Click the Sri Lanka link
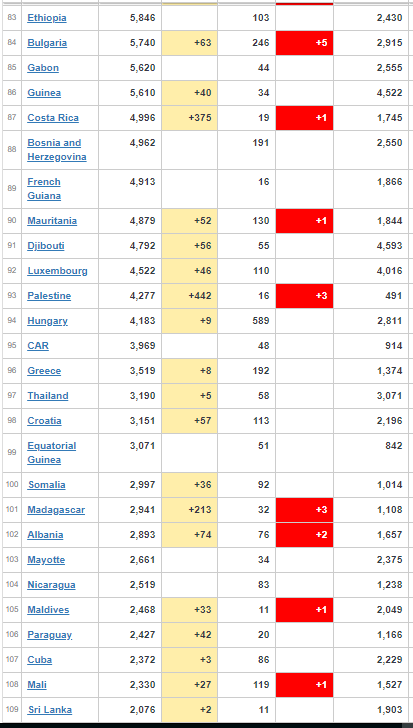Viewport: 413px width, 728px height. 50,710
